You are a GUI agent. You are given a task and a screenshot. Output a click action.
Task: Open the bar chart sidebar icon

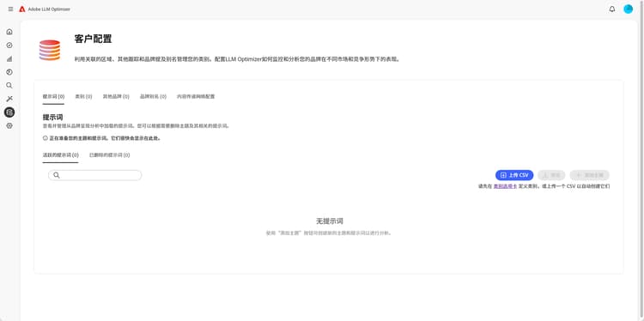click(x=9, y=58)
